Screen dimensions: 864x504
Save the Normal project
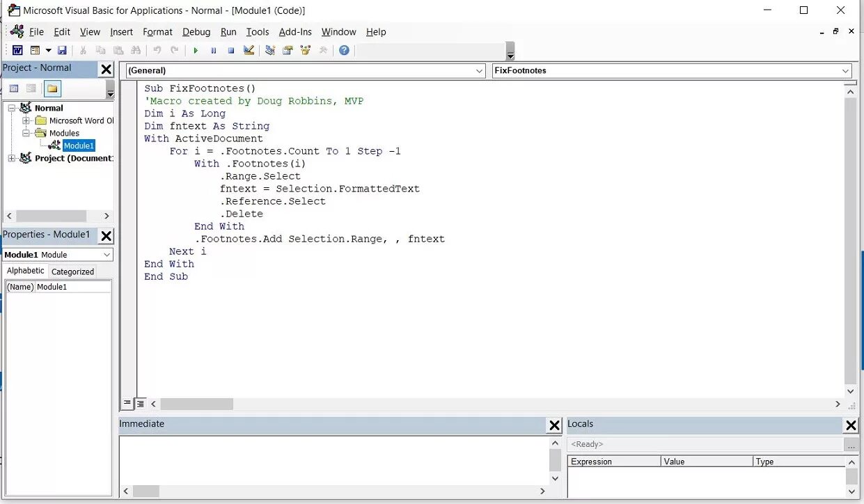[62, 50]
